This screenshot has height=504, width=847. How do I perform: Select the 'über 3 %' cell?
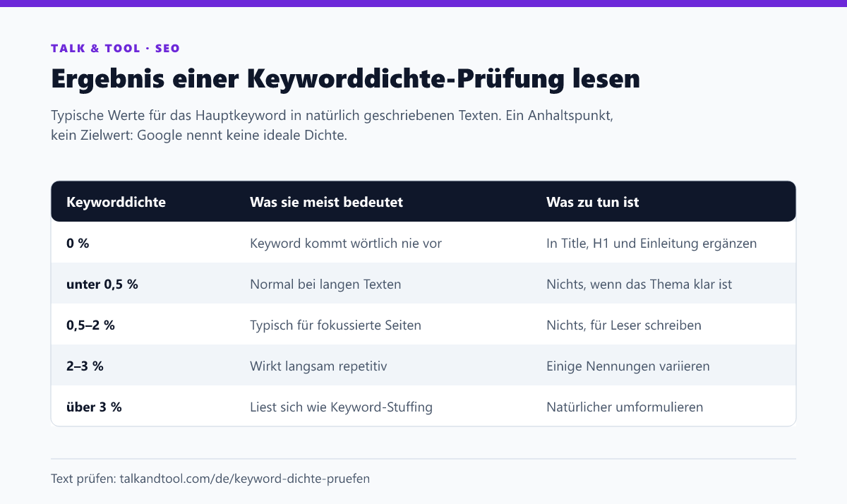tap(94, 407)
